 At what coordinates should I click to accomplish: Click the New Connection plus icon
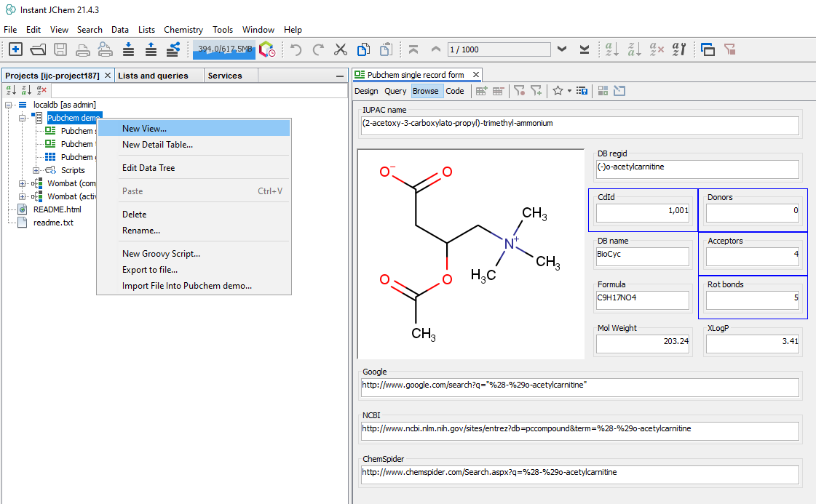tap(15, 49)
